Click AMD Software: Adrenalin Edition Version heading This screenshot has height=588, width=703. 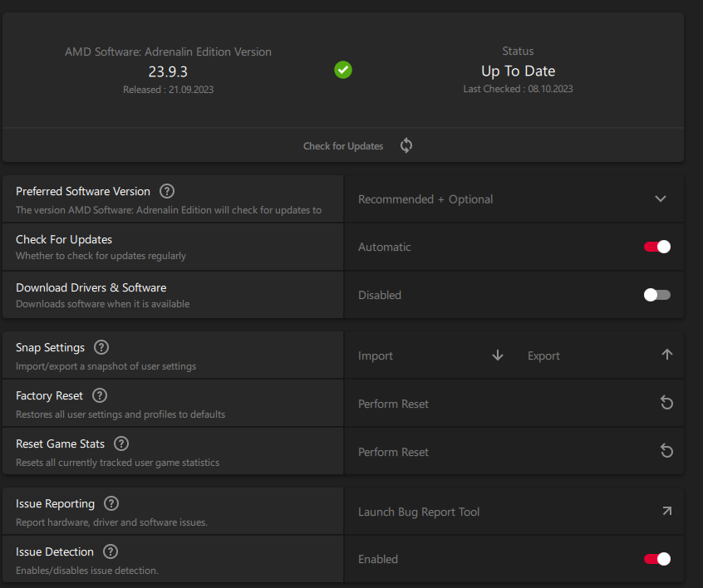168,52
